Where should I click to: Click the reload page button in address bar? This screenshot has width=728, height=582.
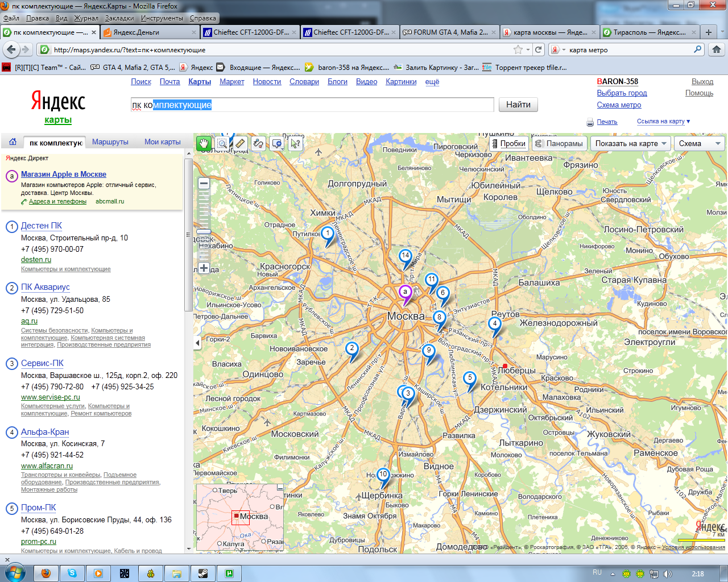pyautogui.click(x=539, y=49)
